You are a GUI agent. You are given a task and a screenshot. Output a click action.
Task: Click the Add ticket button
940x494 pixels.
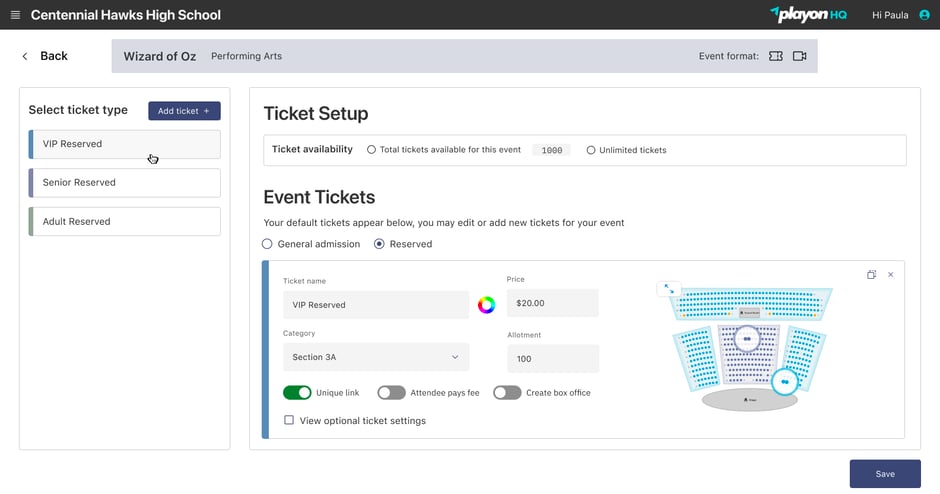pos(184,111)
